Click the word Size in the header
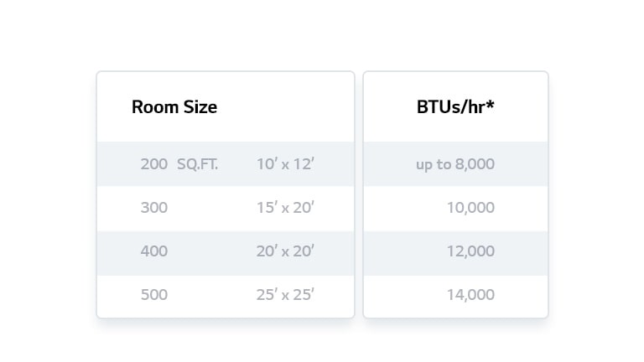The image size is (644, 362). tap(200, 107)
